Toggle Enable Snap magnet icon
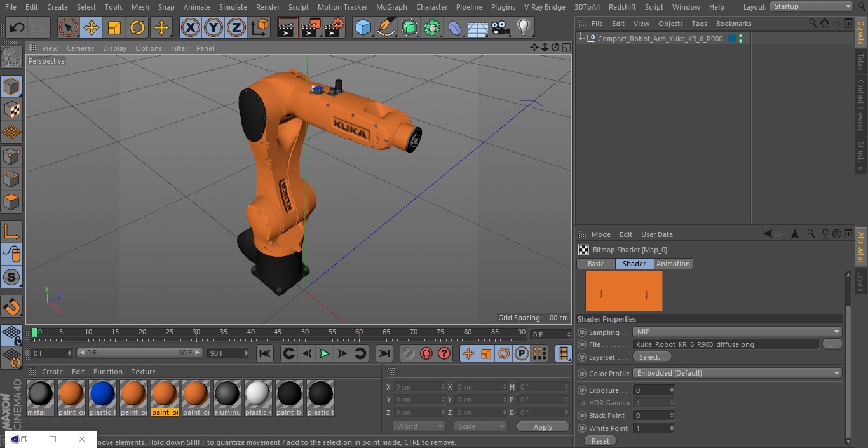The width and height of the screenshot is (868, 448). click(11, 306)
